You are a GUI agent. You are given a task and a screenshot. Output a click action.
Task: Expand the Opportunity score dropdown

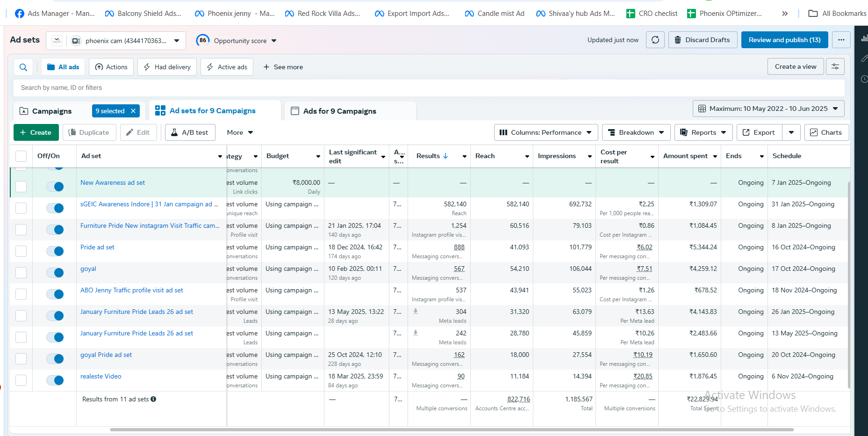coord(274,41)
